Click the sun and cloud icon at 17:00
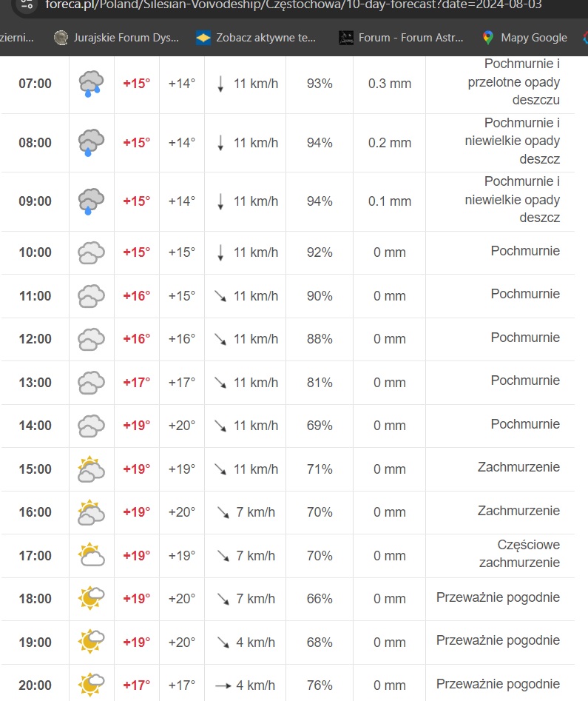The height and width of the screenshot is (701, 588). pos(91,555)
